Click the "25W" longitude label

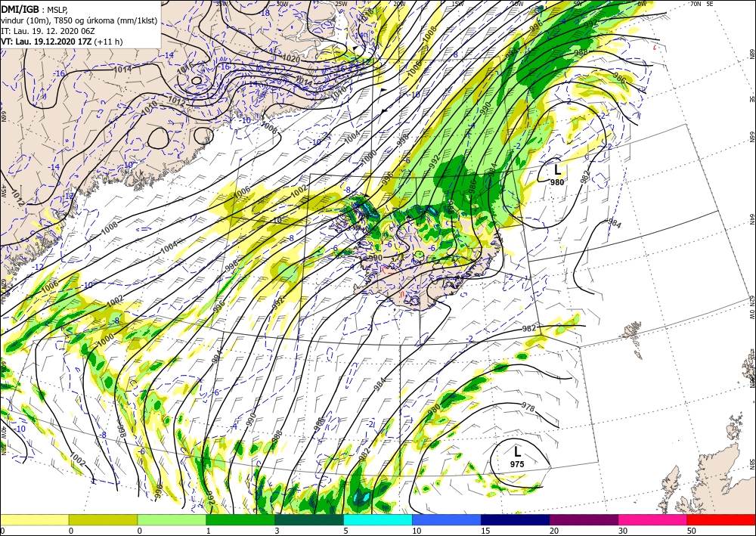(x=341, y=3)
